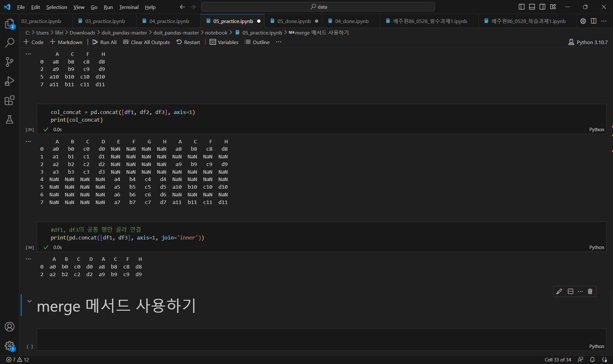The image size is (613, 364).
Task: Click Clear All Outputs button
Action: [x=146, y=42]
